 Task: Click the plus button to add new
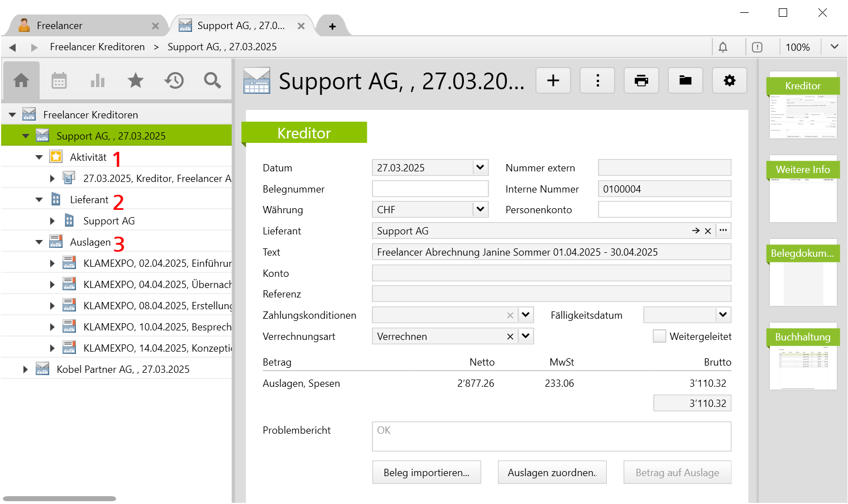[553, 81]
